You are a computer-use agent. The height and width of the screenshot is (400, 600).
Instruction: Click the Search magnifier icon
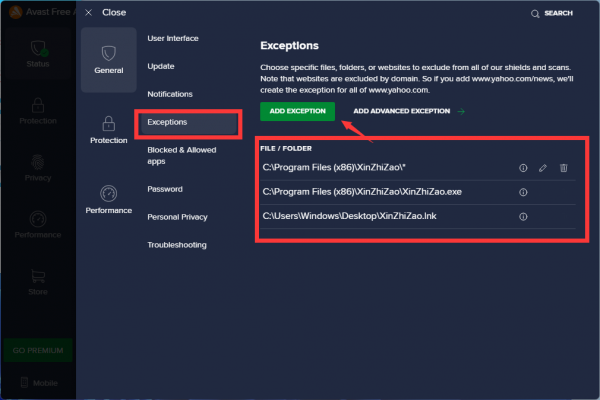[535, 14]
